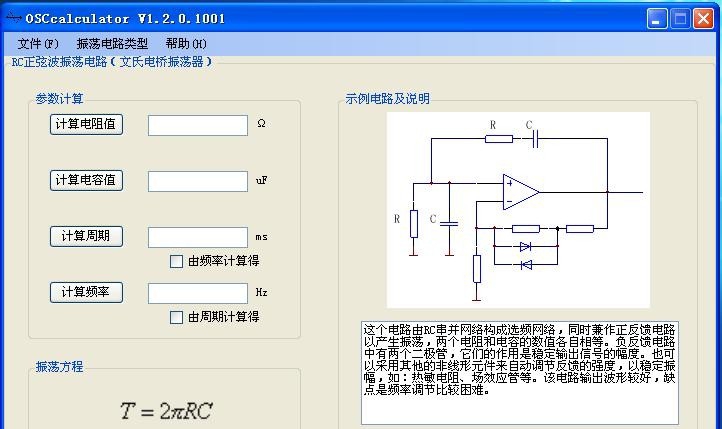Open the 文件(F) menu
Image resolution: width=722 pixels, height=429 pixels.
pos(38,44)
